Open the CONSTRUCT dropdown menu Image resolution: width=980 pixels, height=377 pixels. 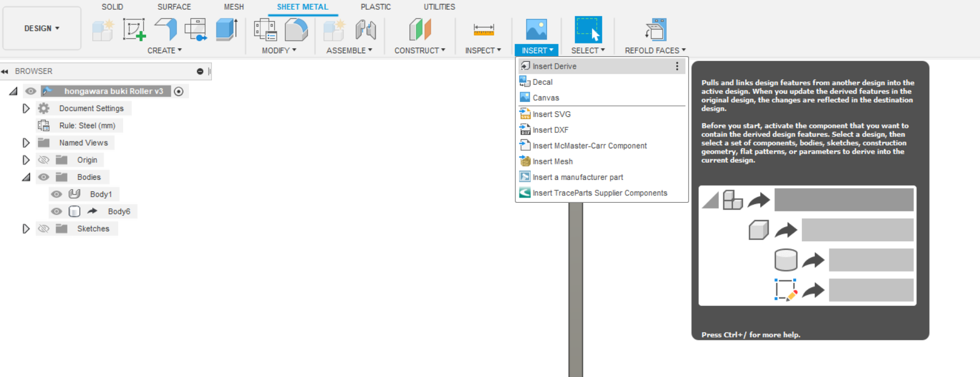[x=420, y=50]
